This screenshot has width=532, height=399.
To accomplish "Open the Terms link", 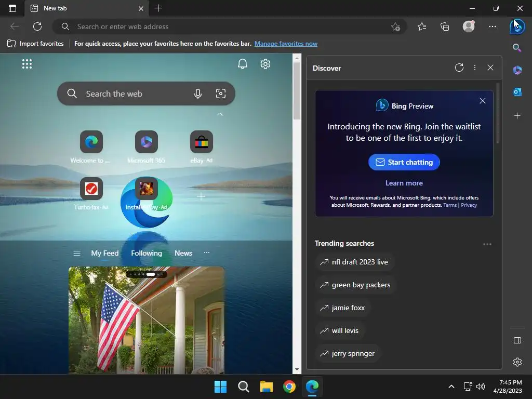I will coord(450,205).
